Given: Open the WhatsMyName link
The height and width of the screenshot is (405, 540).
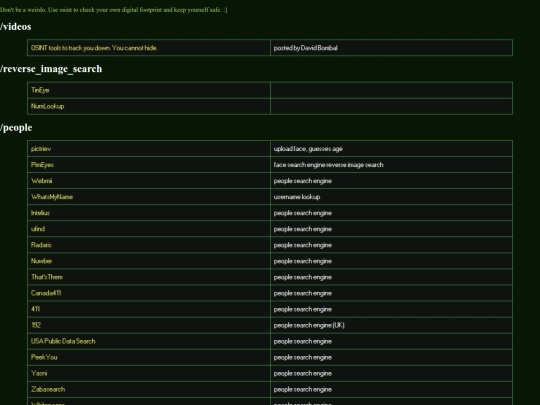Looking at the screenshot, I should (x=52, y=197).
